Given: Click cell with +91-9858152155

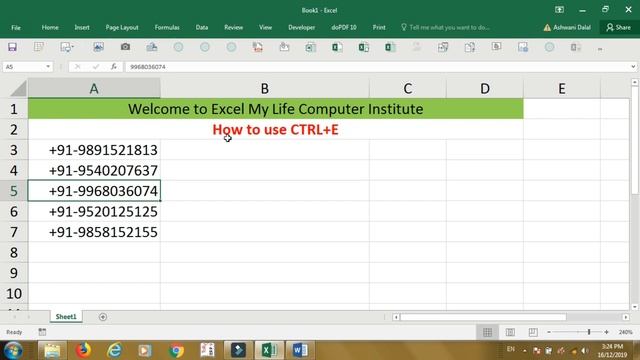Looking at the screenshot, I should [94, 232].
